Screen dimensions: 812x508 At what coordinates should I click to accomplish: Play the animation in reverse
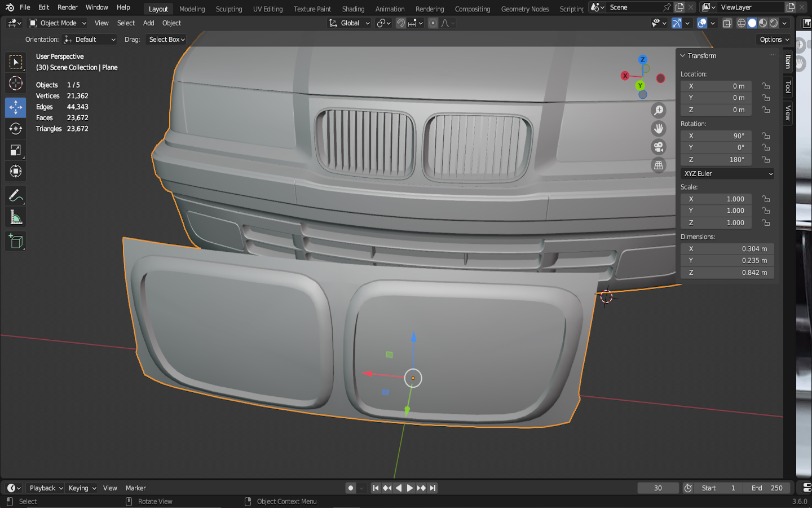[399, 488]
